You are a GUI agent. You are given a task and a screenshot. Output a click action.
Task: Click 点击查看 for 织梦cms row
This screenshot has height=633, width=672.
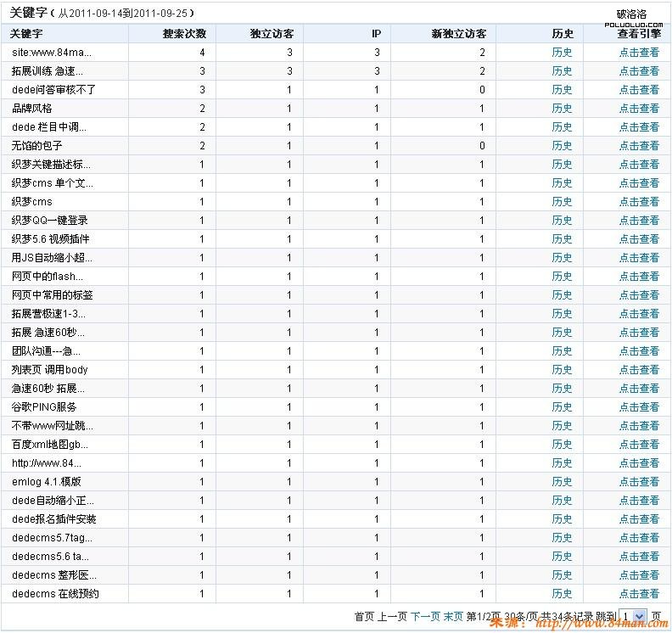638,202
